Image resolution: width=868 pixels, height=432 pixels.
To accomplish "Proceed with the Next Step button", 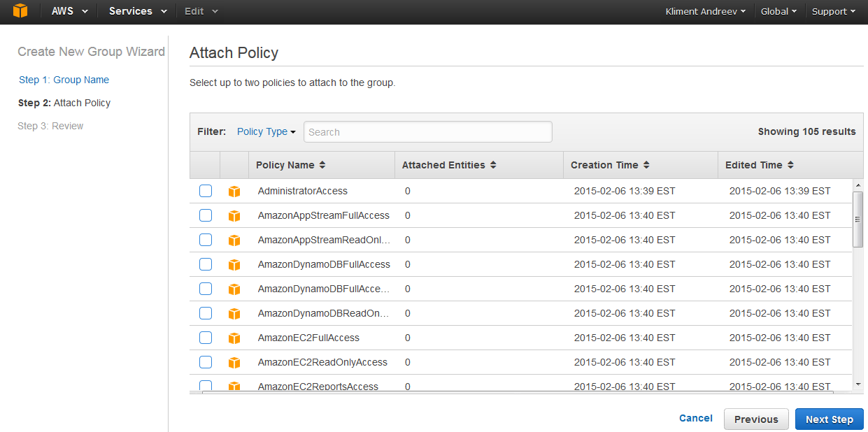I will click(x=830, y=419).
